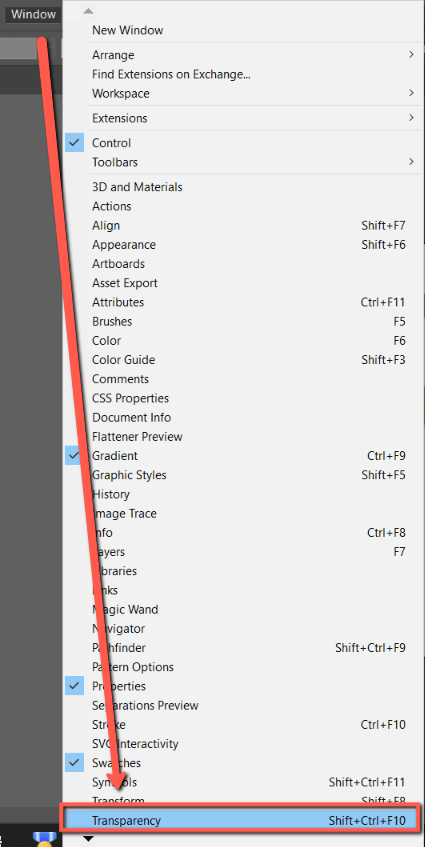Viewport: 425px width, 847px height.
Task: Uncheck the Swatches panel entry
Action: coord(75,763)
